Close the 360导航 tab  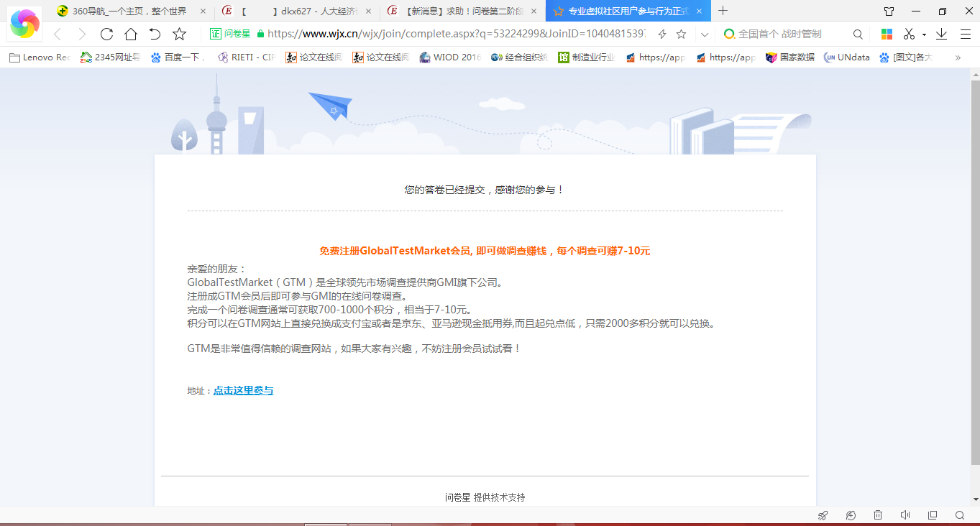point(203,11)
